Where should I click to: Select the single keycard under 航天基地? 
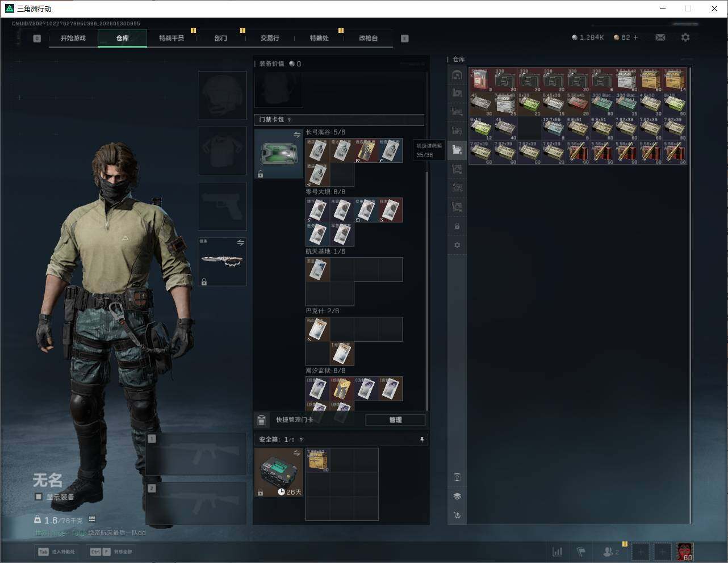click(318, 270)
